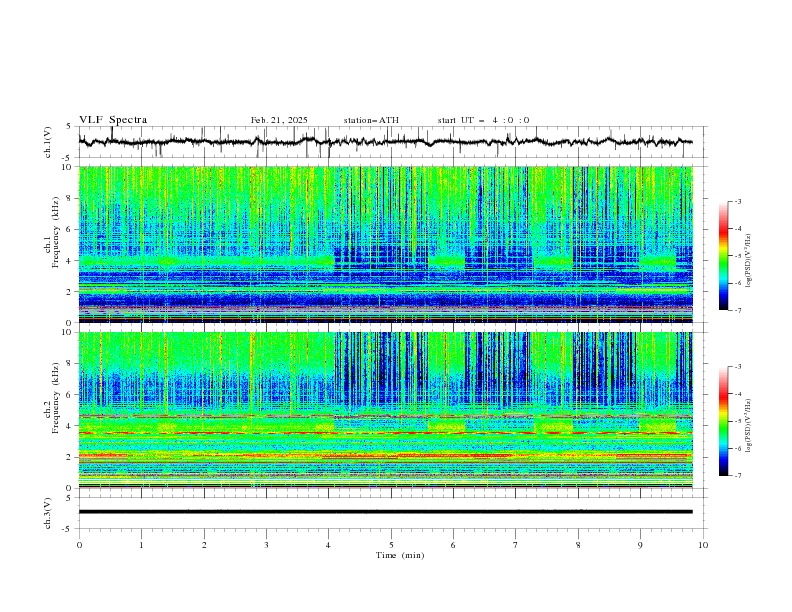
Task: Click the ch.1 frequency tick "8"
Action: click(x=70, y=198)
